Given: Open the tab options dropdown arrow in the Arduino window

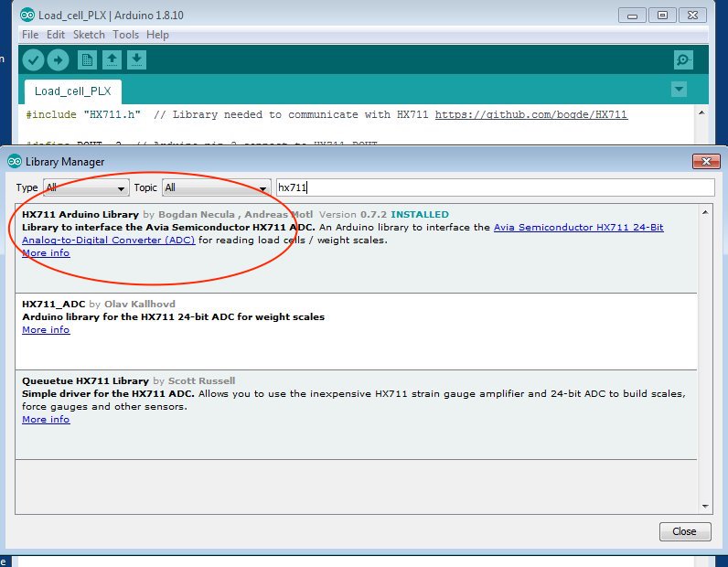Looking at the screenshot, I should pyautogui.click(x=679, y=89).
